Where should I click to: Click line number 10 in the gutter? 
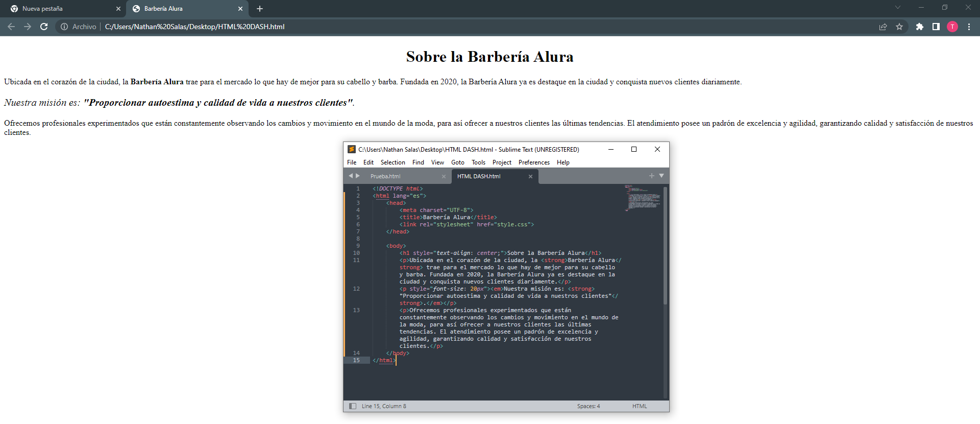(356, 253)
